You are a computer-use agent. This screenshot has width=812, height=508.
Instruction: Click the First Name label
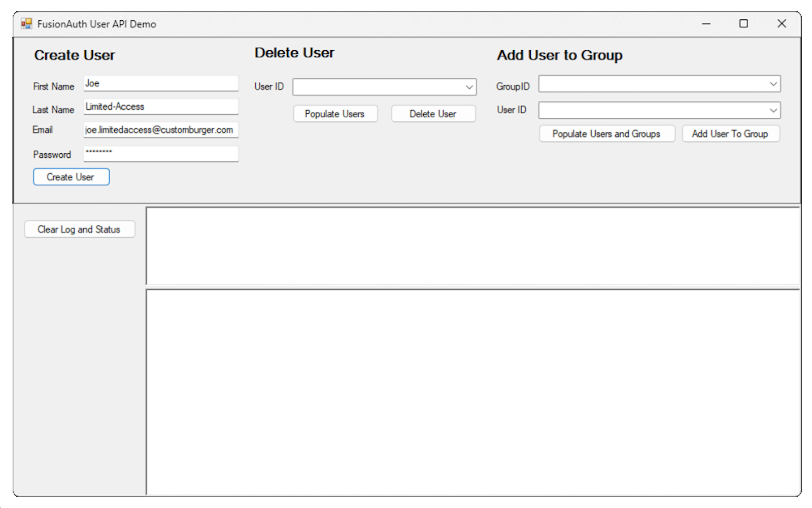point(54,87)
